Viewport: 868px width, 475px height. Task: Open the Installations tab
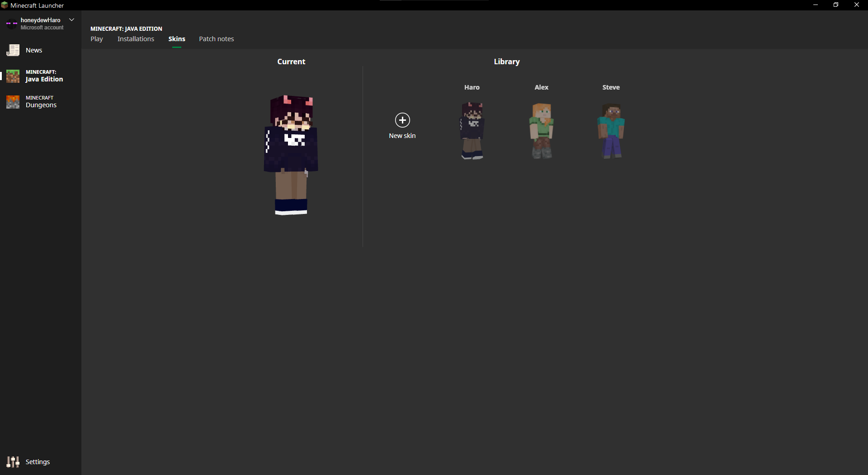click(136, 39)
